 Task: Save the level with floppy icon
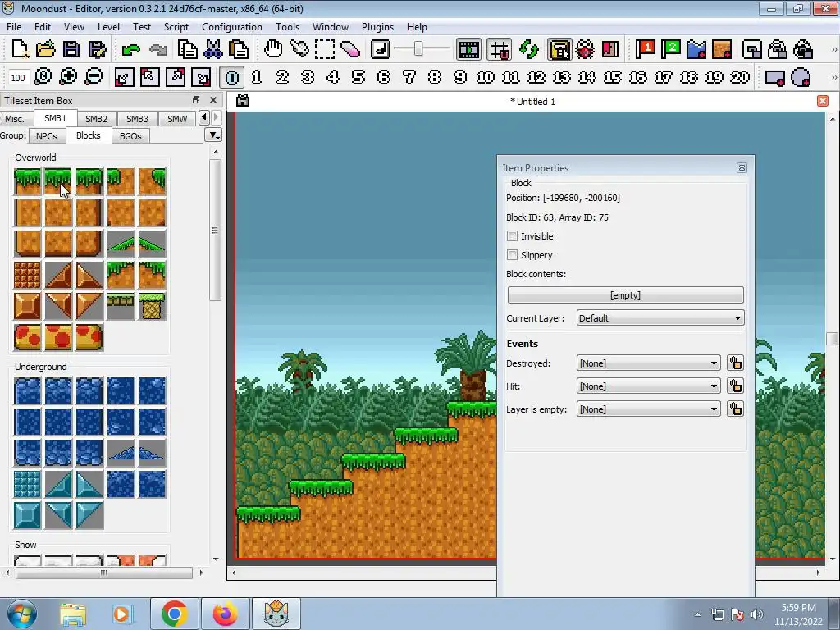[x=71, y=49]
